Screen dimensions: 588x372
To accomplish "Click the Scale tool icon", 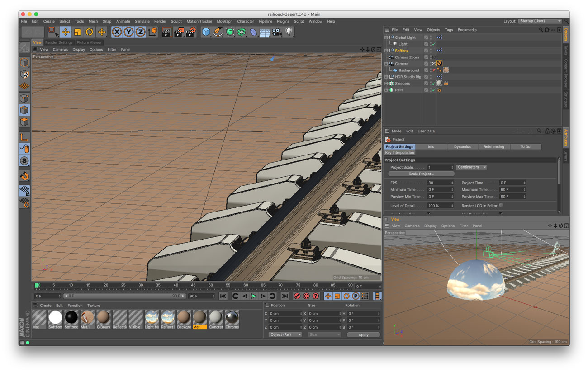I will click(x=77, y=32).
